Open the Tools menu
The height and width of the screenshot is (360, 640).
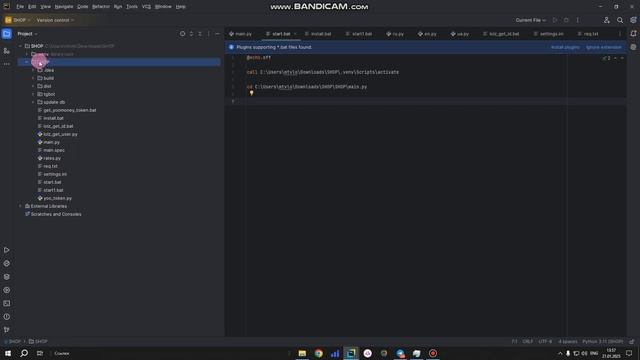click(132, 7)
